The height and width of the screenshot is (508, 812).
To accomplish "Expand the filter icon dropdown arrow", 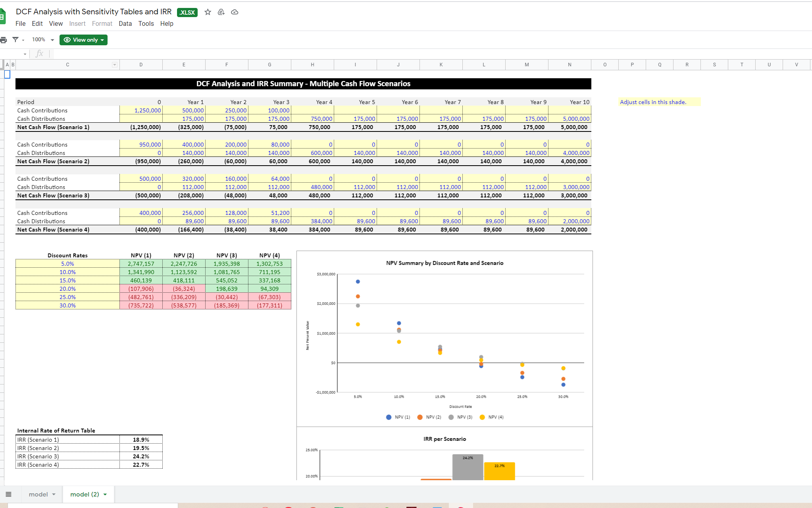I will click(x=23, y=40).
